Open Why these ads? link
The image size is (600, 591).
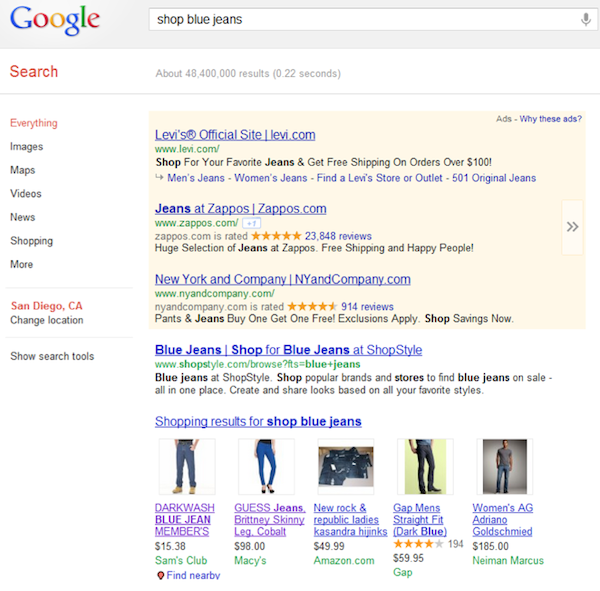[550, 119]
